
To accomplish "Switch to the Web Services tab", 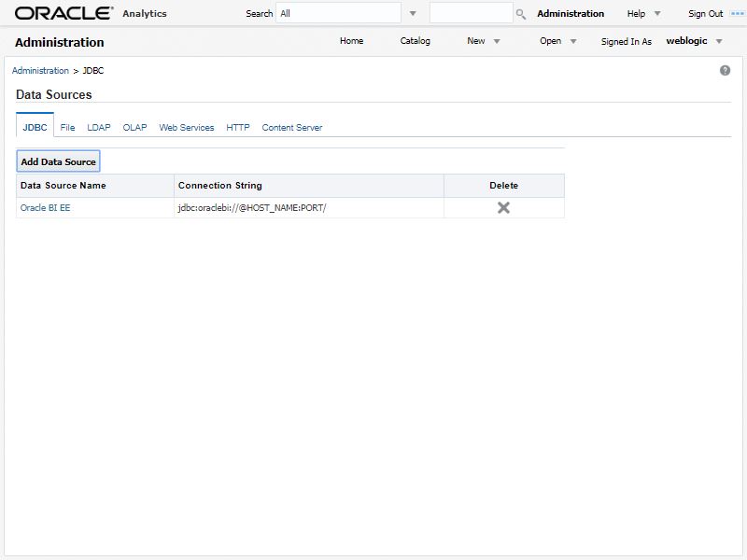I will (x=186, y=128).
